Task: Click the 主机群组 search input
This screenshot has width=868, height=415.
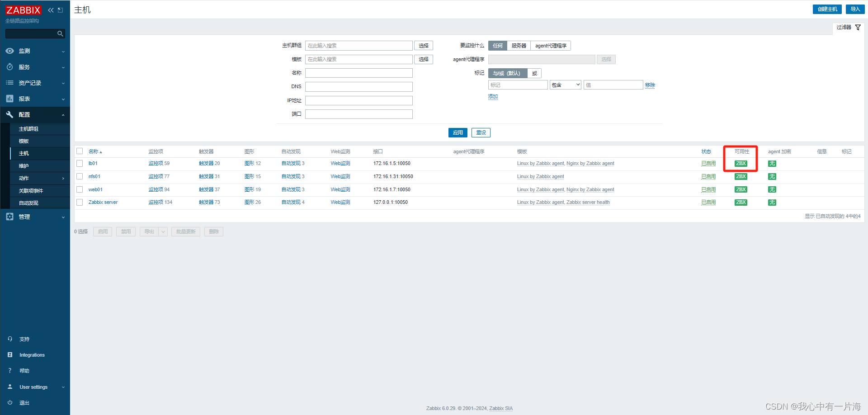Action: [x=359, y=46]
